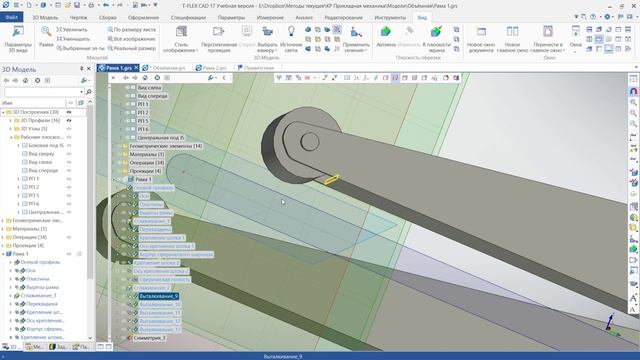
Task: Click the model tree search input field
Action: (44, 92)
